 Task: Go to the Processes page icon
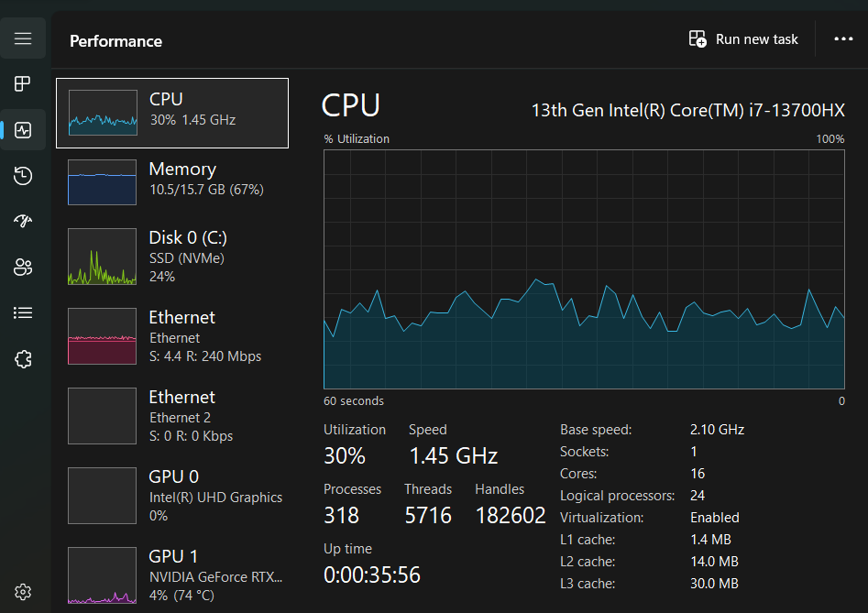click(23, 84)
